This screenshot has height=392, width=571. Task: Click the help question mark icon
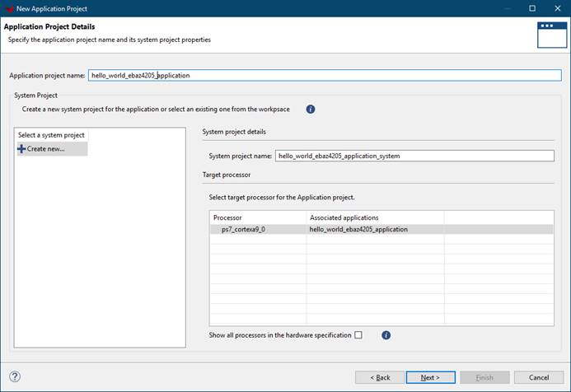(x=15, y=376)
